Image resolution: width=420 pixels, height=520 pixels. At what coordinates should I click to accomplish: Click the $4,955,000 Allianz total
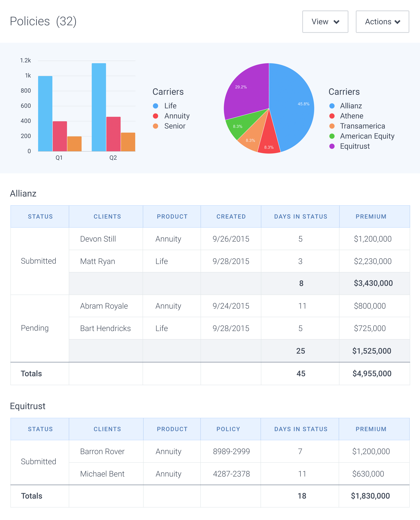click(x=372, y=374)
